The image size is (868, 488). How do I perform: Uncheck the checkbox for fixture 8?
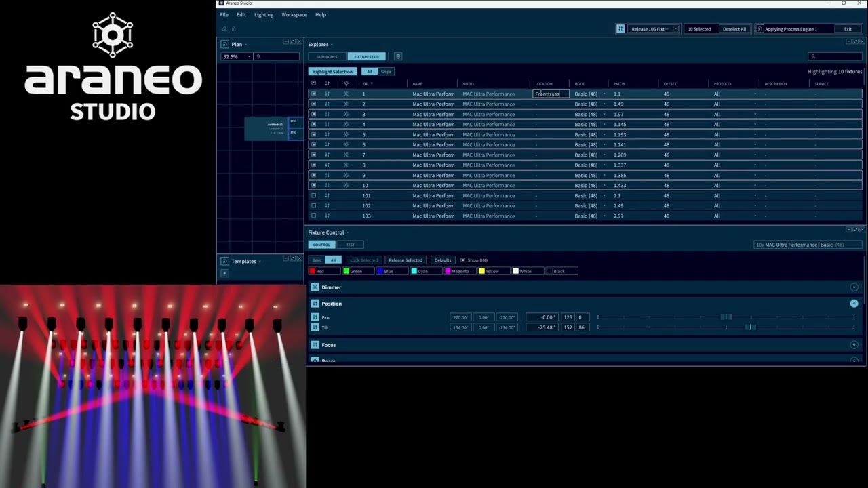pos(313,165)
